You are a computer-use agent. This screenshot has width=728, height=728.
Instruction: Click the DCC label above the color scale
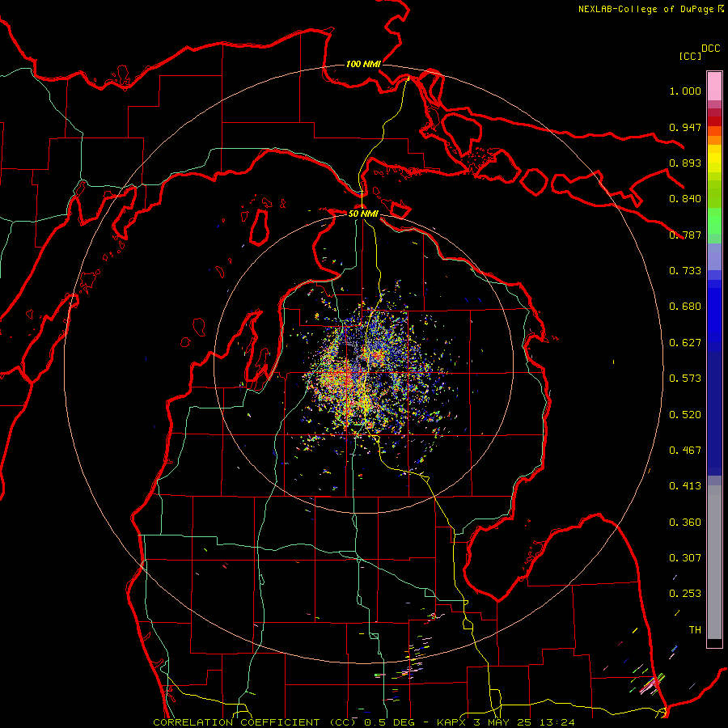tap(710, 49)
